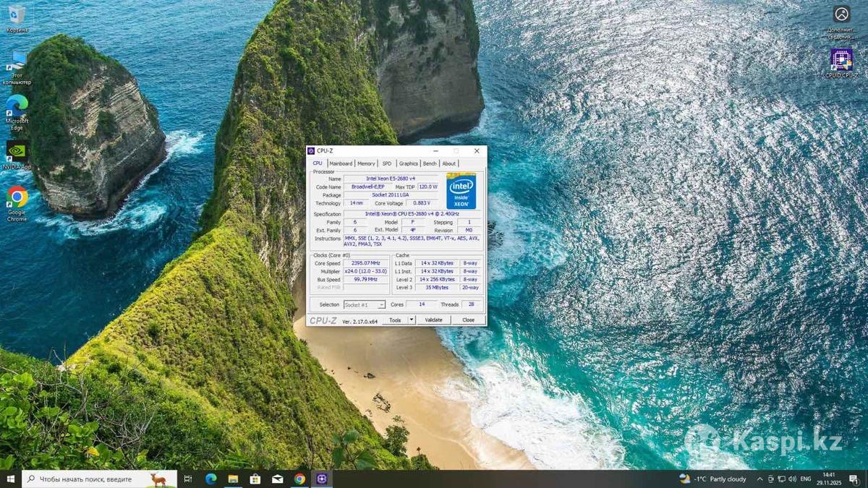Click the Intel Xeon logo image

pyautogui.click(x=461, y=191)
